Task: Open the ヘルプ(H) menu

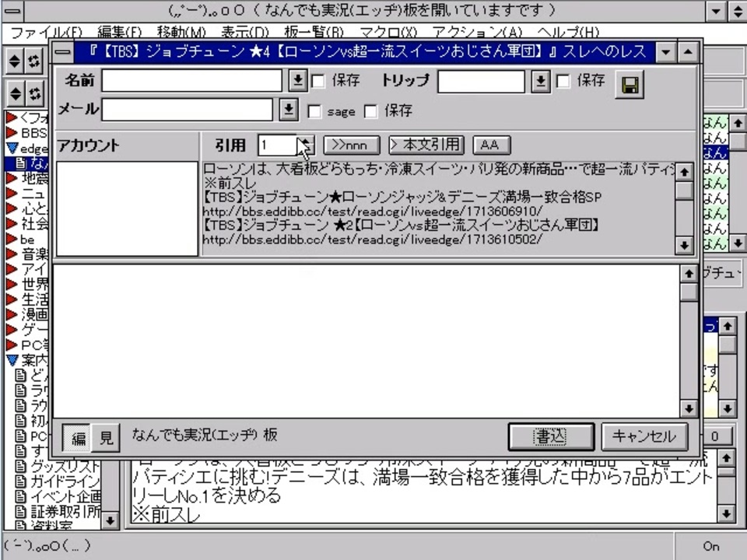Action: click(568, 32)
